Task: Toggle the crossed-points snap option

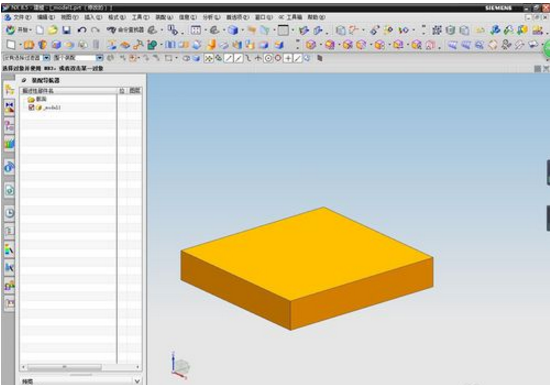Action: [209, 58]
